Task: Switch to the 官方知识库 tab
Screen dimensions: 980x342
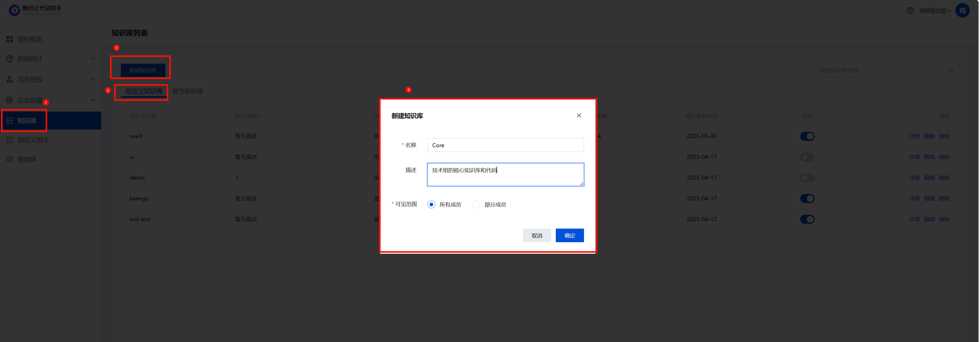Action: click(187, 91)
